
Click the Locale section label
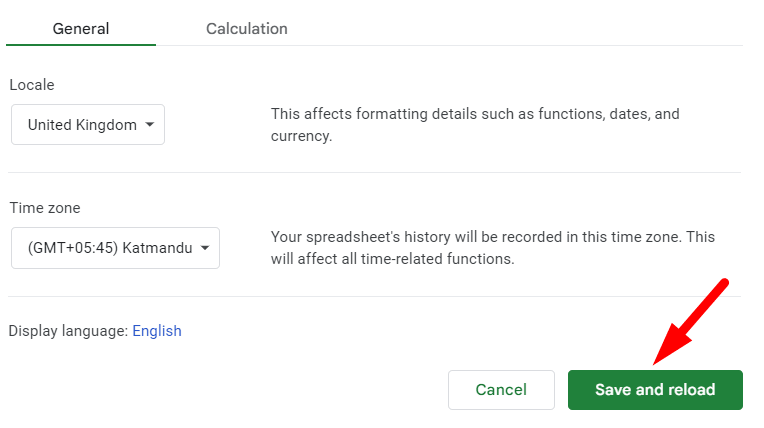click(32, 85)
